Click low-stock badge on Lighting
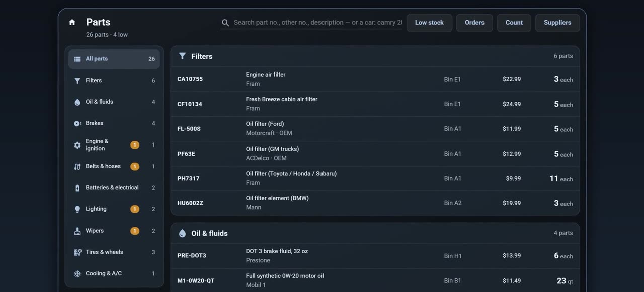This screenshot has height=292, width=644. (135, 209)
